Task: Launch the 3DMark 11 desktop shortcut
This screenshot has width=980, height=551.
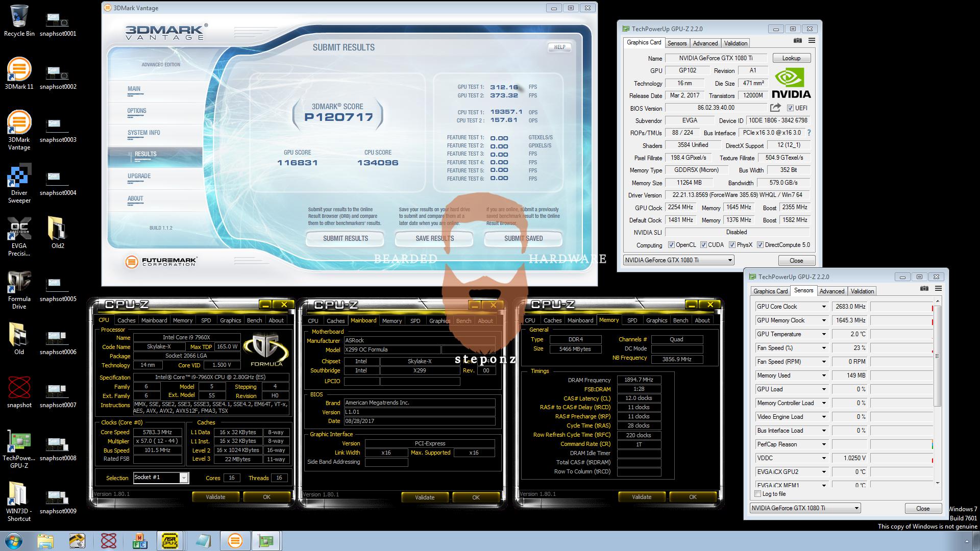Action: pyautogui.click(x=19, y=73)
